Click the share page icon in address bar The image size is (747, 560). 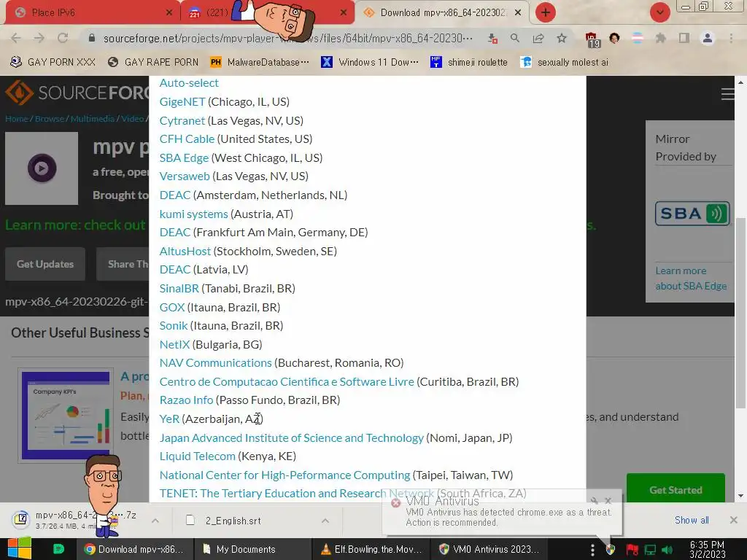538,38
